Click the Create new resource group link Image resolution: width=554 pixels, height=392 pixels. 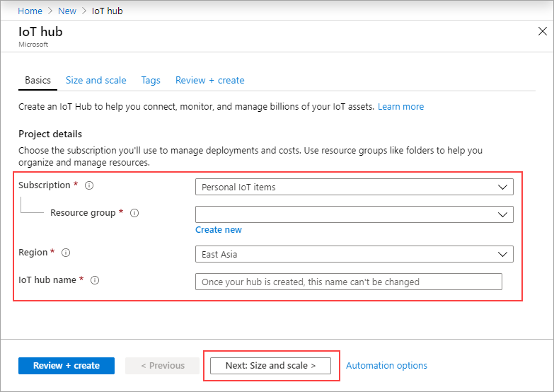pos(219,230)
